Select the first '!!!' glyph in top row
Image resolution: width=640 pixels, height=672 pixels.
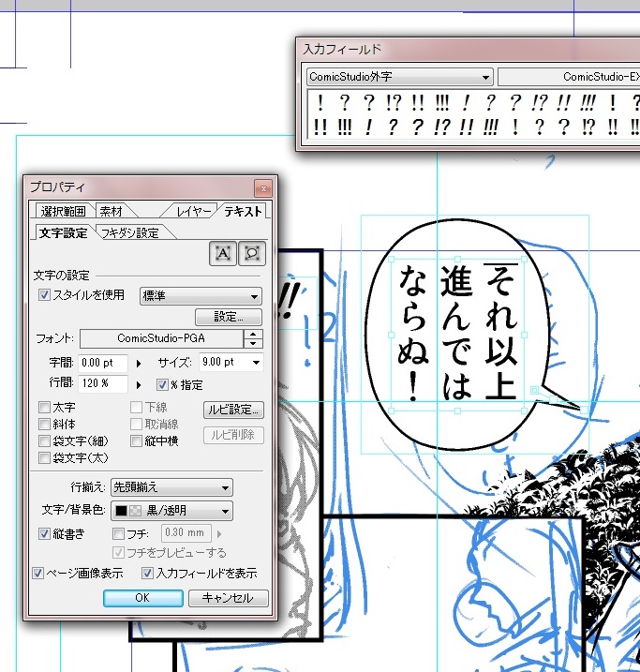pyautogui.click(x=441, y=103)
